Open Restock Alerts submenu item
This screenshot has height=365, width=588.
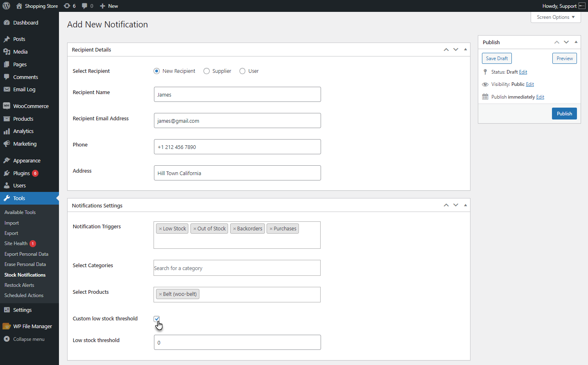point(19,285)
